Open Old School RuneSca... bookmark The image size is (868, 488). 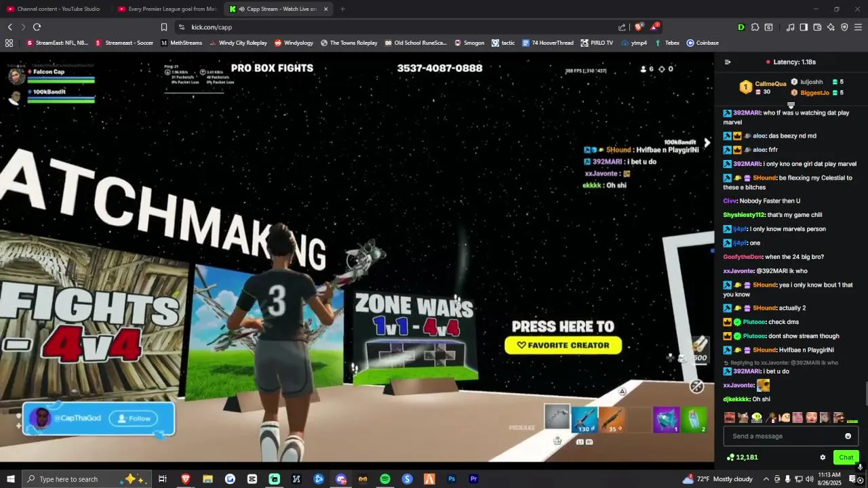[x=415, y=43]
